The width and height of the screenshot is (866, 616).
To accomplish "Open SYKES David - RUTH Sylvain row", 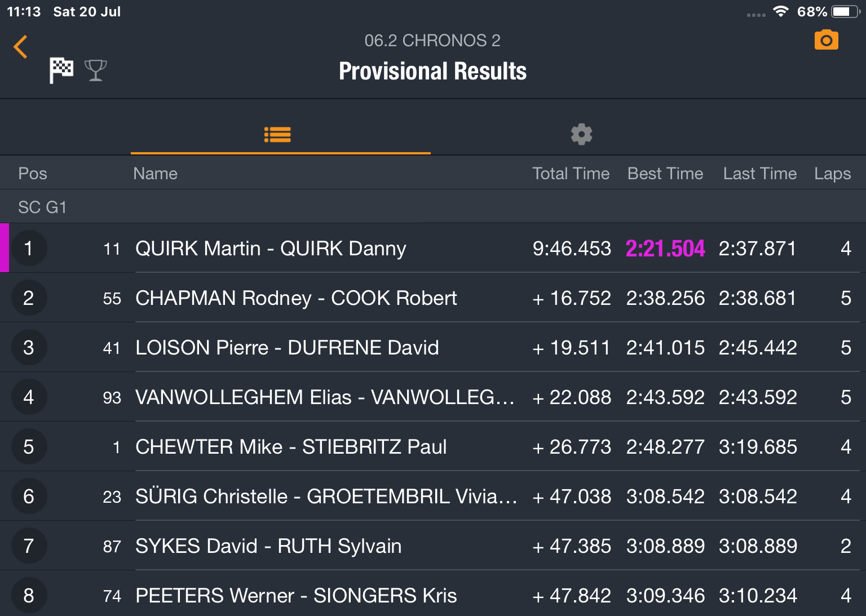I will [x=433, y=546].
